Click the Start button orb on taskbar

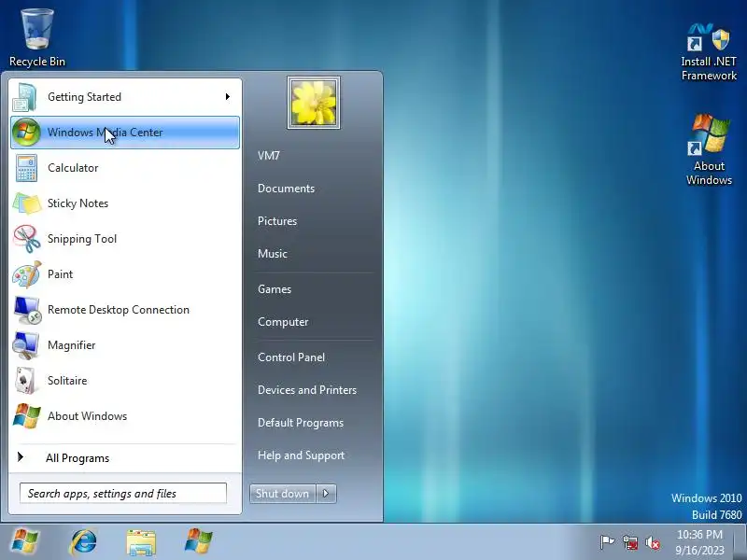pyautogui.click(x=25, y=542)
